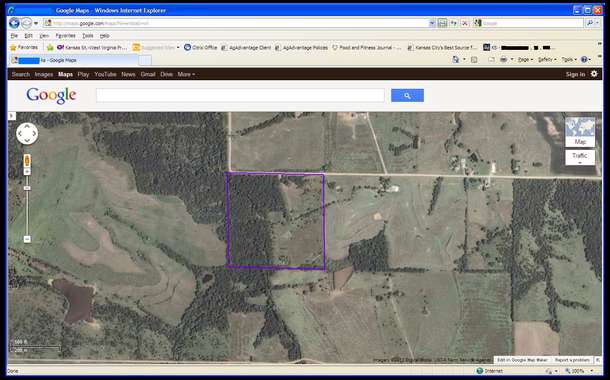Image resolution: width=610 pixels, height=380 pixels.
Task: Select the Street View pegman icon
Action: coord(27,160)
